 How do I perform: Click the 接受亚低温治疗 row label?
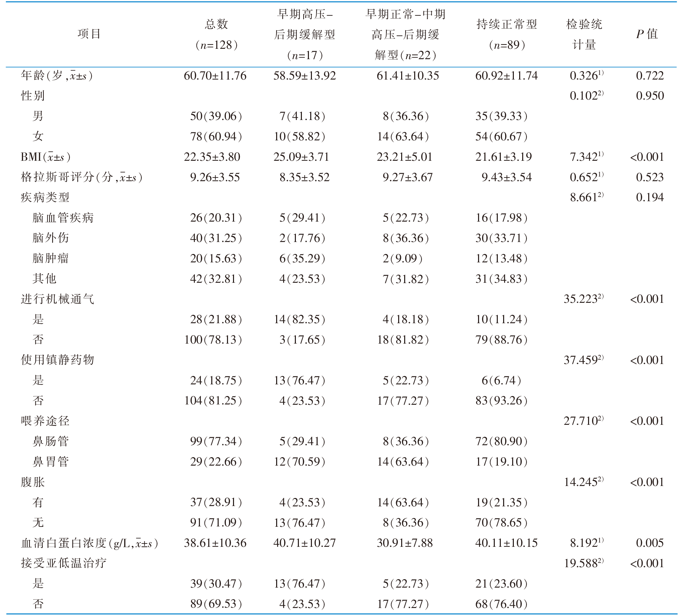point(63,563)
